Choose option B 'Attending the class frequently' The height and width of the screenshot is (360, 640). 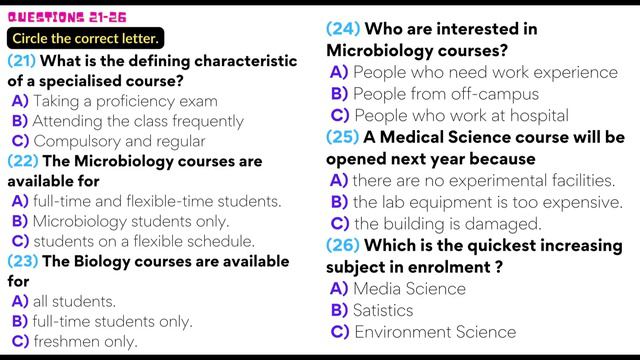128,121
